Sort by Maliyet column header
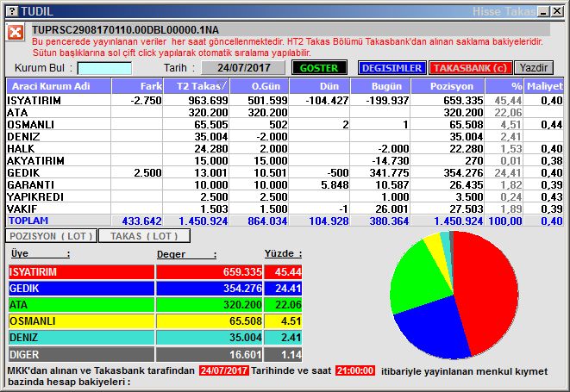Viewport: 570px width, 392px height. coord(544,86)
